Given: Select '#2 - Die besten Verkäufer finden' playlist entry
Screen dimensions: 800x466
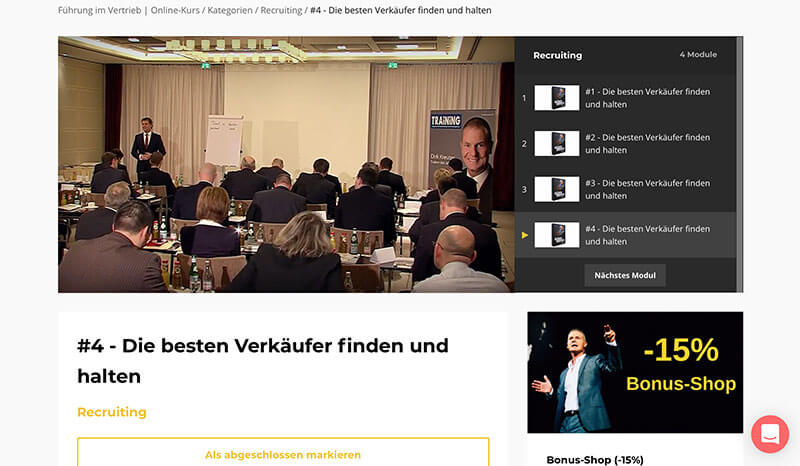Looking at the screenshot, I should coord(625,143).
